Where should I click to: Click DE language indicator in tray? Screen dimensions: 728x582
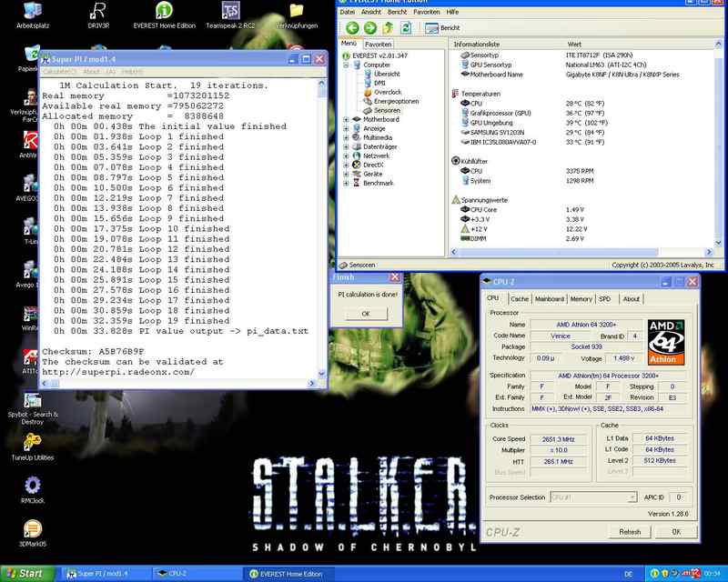coord(628,574)
